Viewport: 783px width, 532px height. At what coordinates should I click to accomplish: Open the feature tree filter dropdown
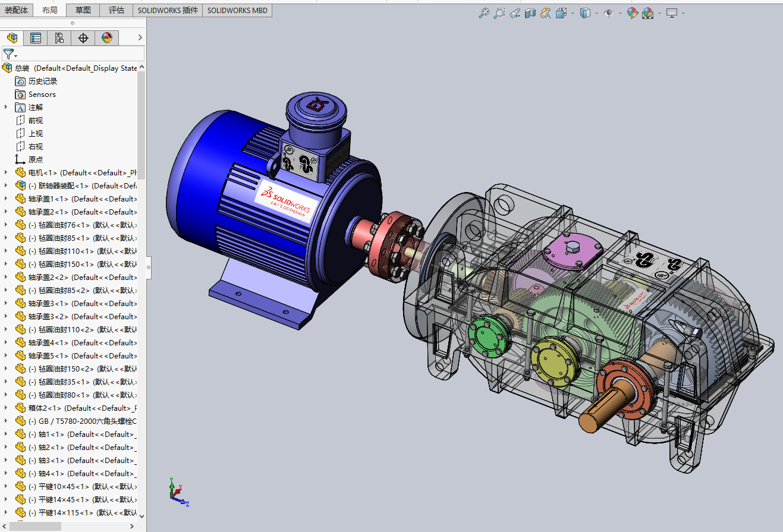10,54
